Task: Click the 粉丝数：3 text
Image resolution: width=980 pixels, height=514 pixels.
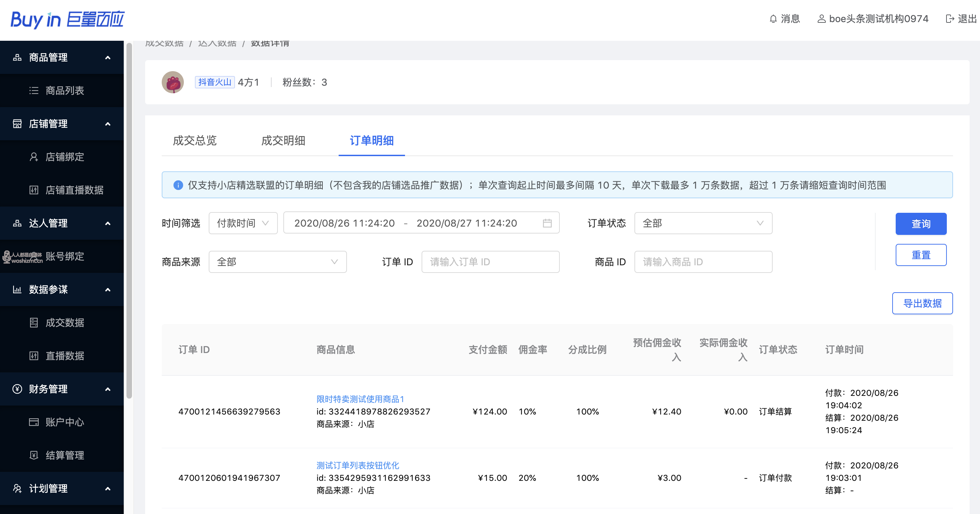Action: pos(304,82)
